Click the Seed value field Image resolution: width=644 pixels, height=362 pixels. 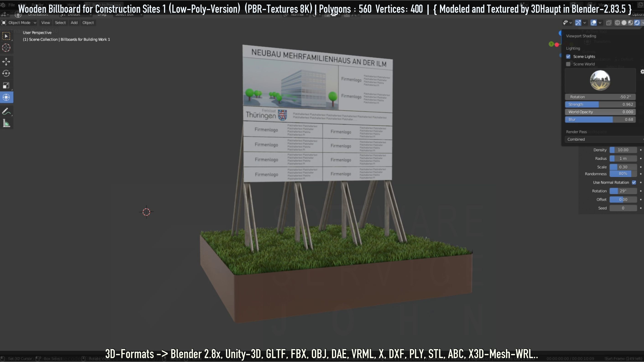point(623,208)
